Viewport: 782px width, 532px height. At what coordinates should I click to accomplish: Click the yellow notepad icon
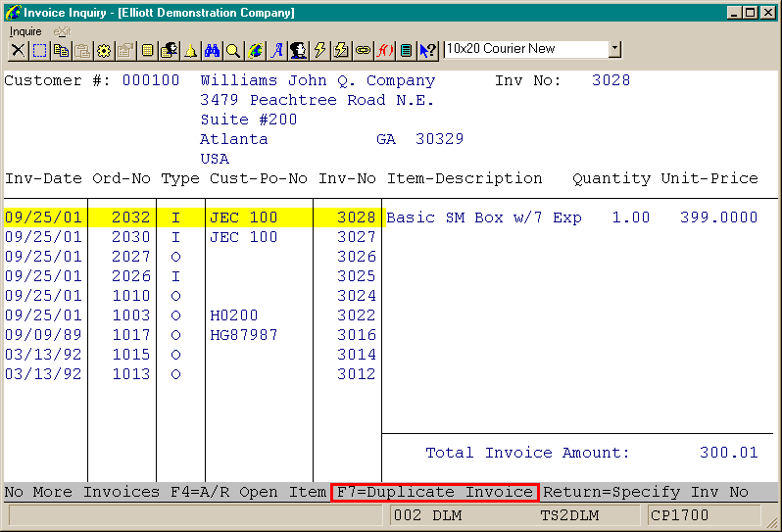(x=147, y=50)
